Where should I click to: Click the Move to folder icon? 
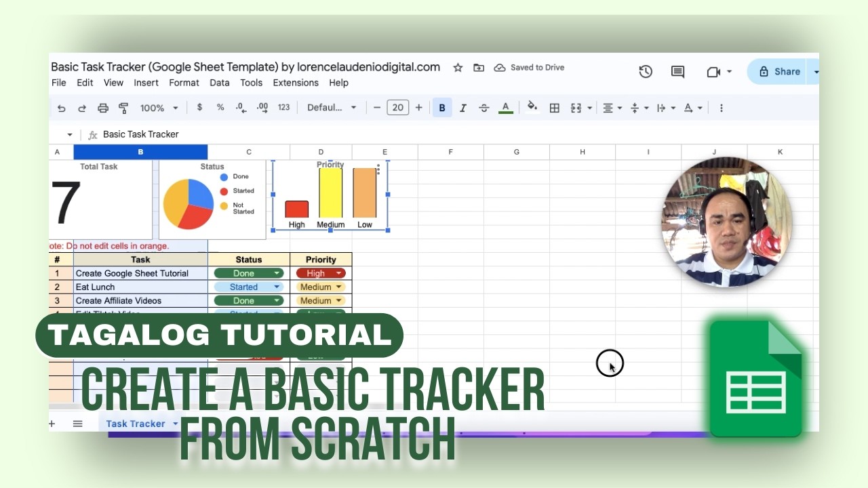pyautogui.click(x=479, y=67)
